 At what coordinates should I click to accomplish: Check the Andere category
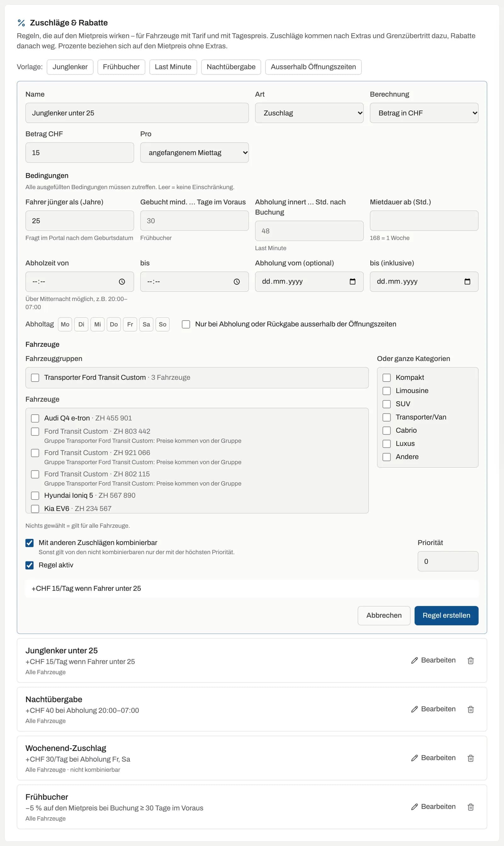click(387, 457)
